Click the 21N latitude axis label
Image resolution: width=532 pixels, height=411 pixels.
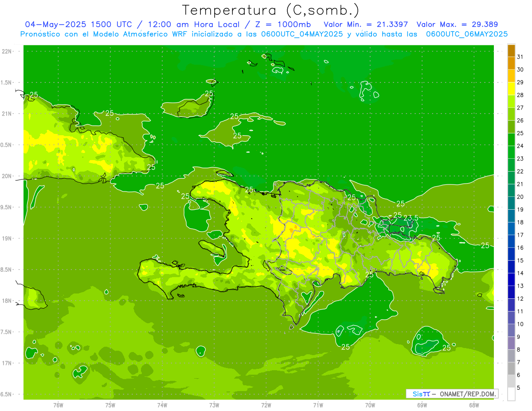[x=6, y=114]
